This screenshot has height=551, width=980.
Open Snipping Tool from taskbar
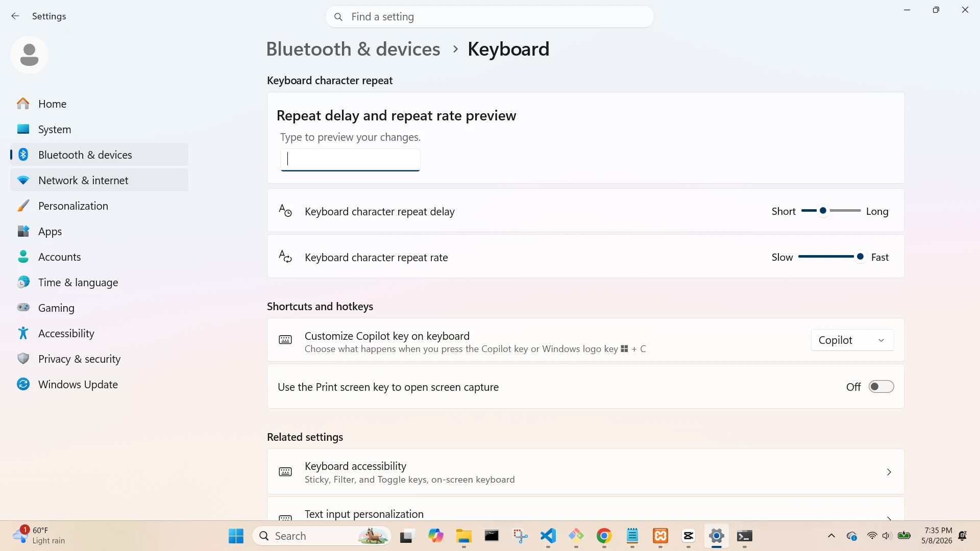click(520, 536)
